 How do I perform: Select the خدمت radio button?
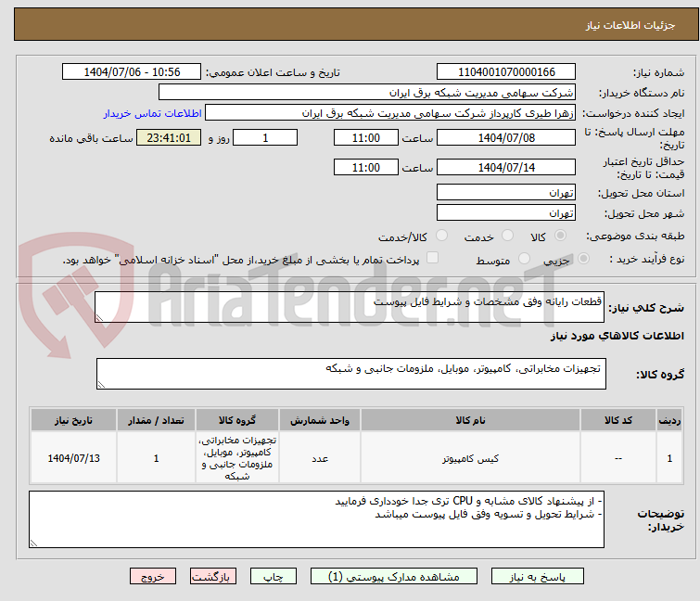(x=507, y=235)
